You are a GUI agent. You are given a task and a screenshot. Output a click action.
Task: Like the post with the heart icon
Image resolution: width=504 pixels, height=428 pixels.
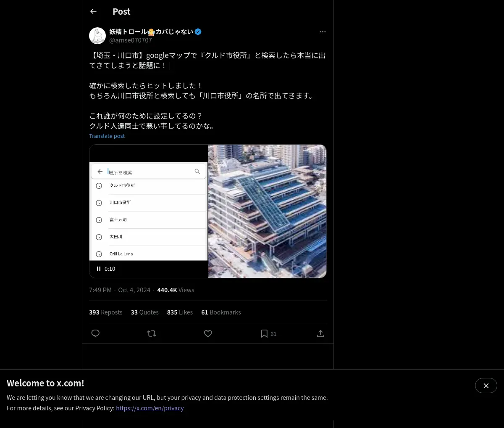click(208, 333)
